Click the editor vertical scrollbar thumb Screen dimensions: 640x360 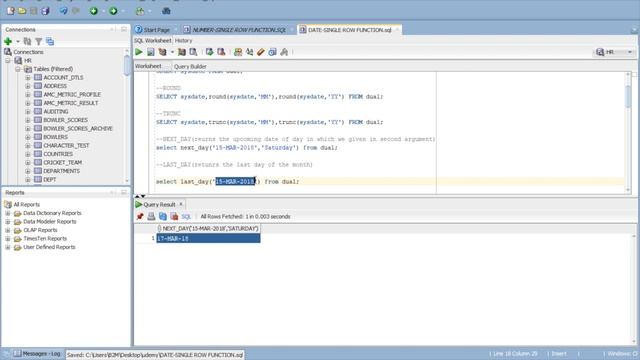coord(628,96)
